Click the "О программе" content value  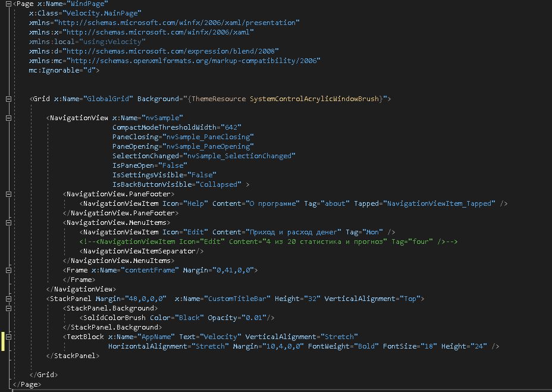(x=272, y=203)
